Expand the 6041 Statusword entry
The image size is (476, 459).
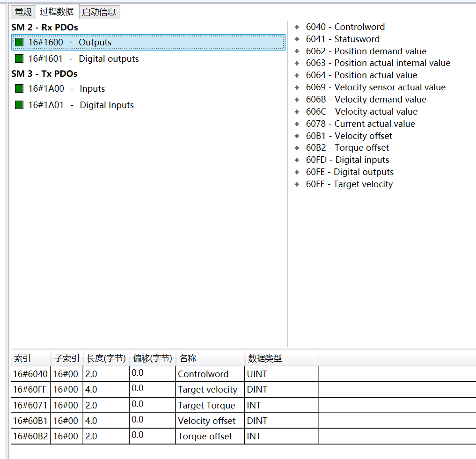(x=297, y=39)
